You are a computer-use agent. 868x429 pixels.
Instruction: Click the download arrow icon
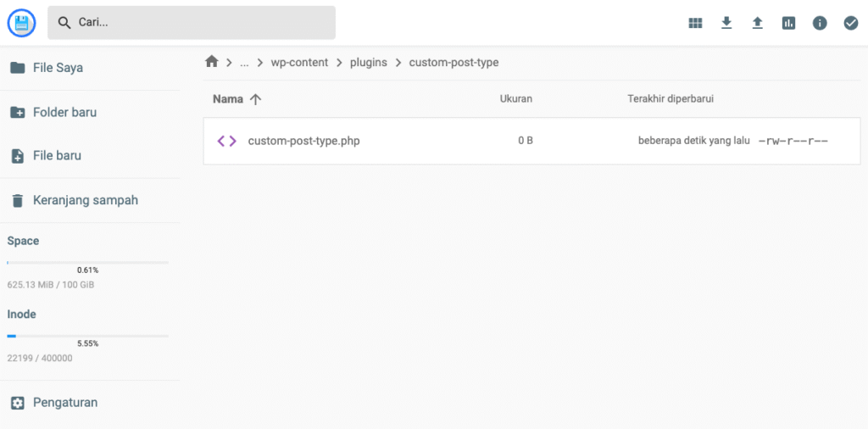tap(726, 23)
